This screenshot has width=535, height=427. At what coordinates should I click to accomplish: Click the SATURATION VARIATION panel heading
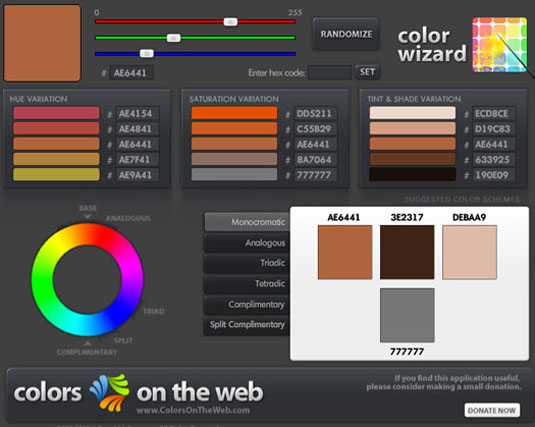[234, 99]
